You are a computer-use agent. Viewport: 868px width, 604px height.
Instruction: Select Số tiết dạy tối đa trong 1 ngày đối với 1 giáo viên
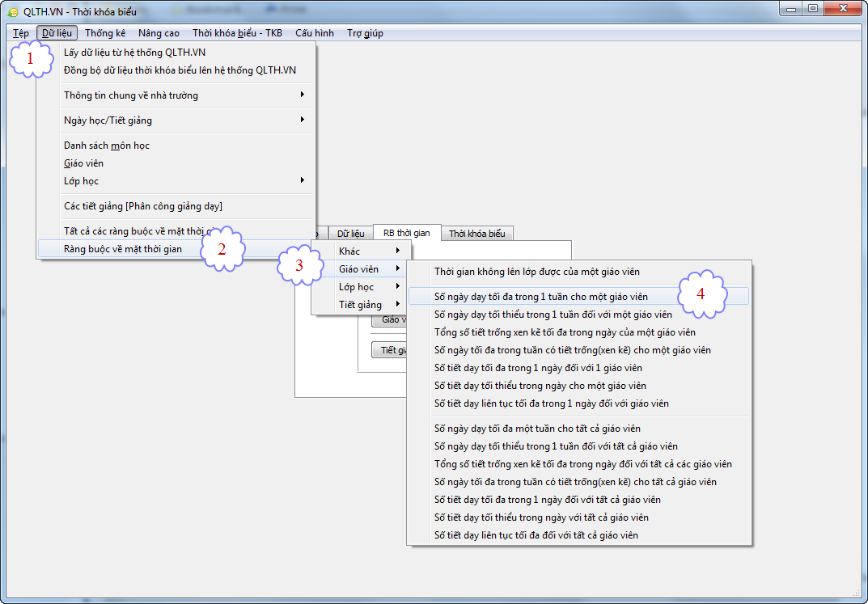(579, 367)
